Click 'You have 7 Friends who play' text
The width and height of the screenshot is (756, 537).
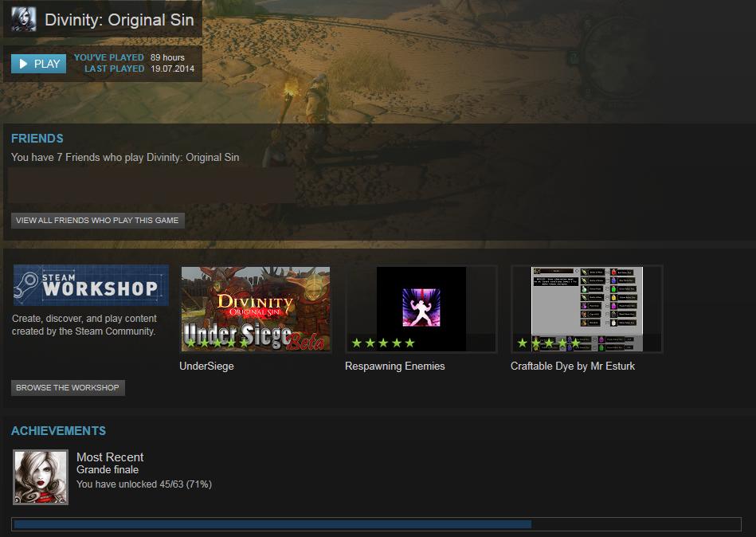[125, 157]
